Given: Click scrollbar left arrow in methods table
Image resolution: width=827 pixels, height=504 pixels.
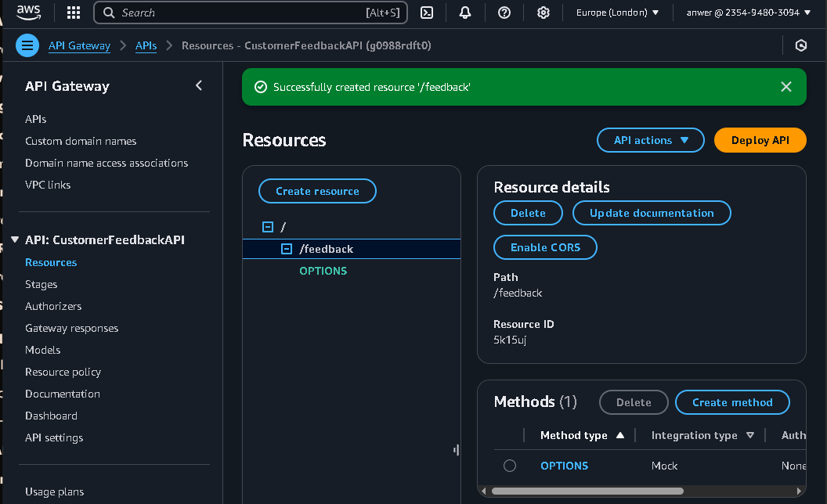Looking at the screenshot, I should tap(484, 491).
